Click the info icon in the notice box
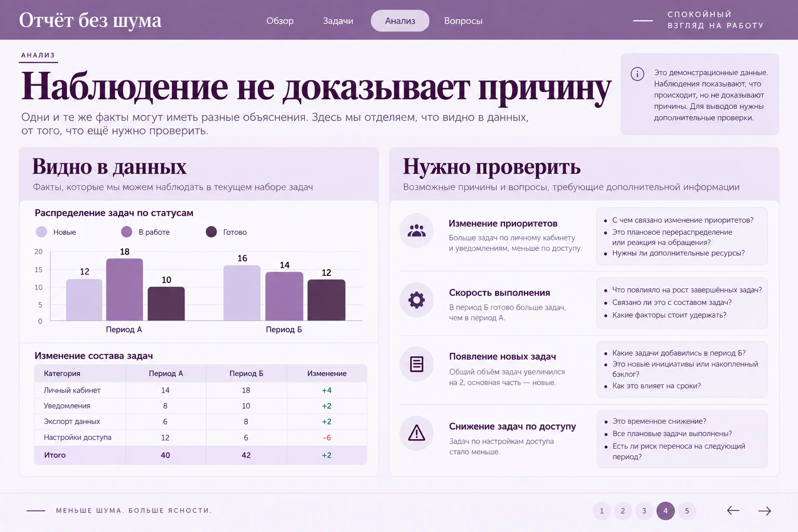The height and width of the screenshot is (532, 798). pos(637,74)
